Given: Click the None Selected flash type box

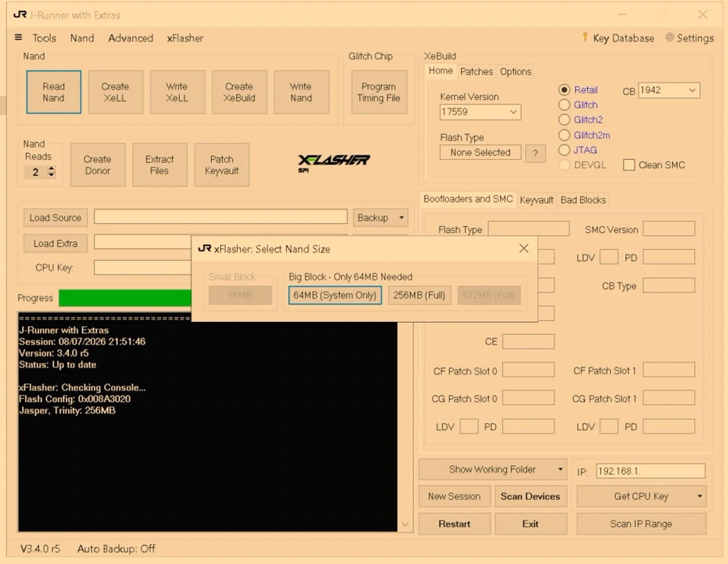Looking at the screenshot, I should (x=480, y=152).
